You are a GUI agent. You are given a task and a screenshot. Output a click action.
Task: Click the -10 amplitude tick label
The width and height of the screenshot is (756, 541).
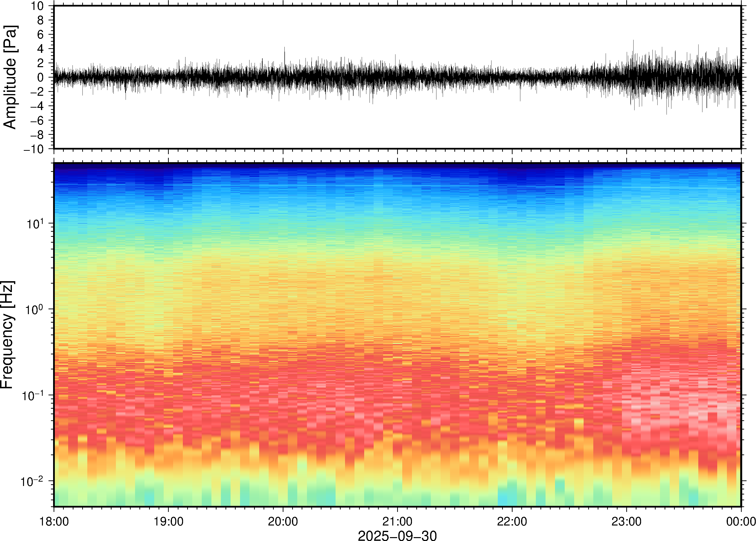tap(33, 149)
